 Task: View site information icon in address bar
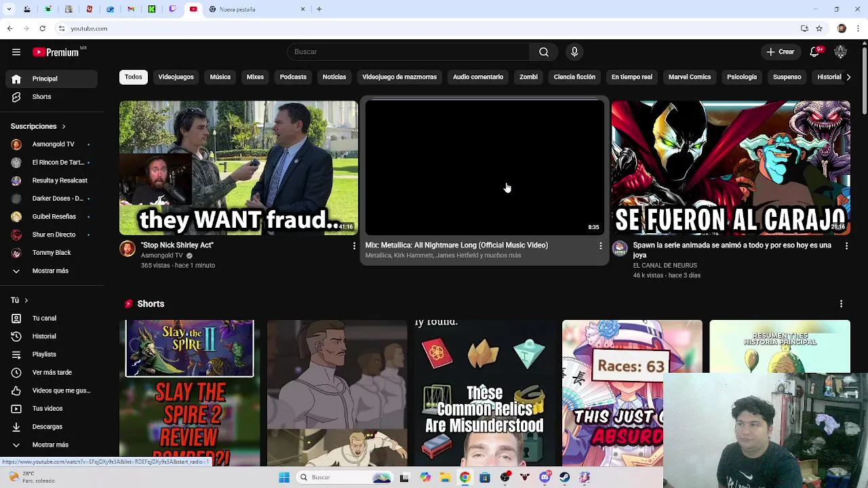62,28
